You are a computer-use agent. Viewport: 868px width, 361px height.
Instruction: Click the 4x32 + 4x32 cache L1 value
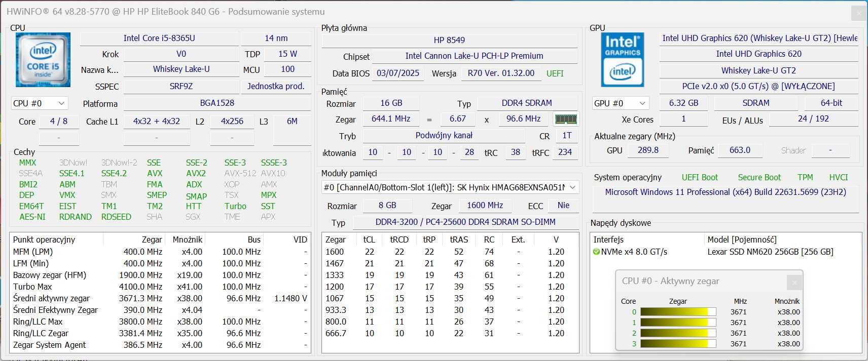click(x=157, y=122)
